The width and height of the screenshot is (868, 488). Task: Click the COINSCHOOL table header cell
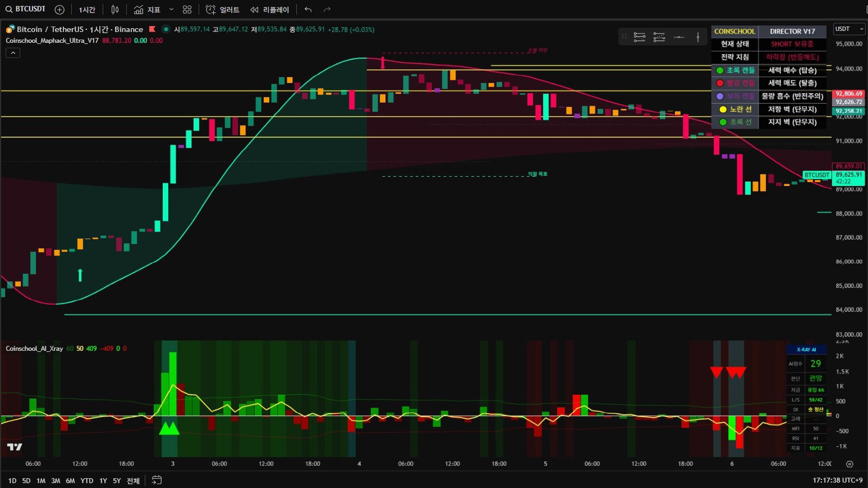pyautogui.click(x=735, y=31)
